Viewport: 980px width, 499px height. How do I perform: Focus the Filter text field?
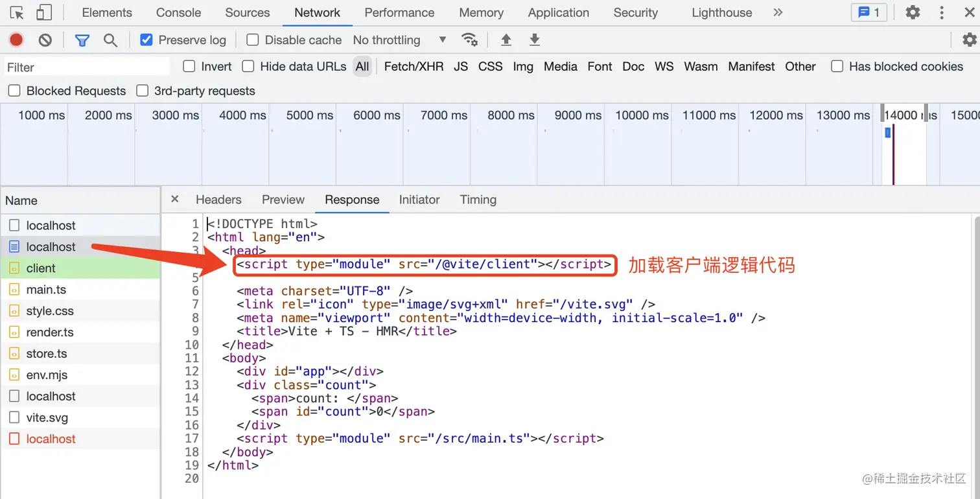tap(86, 67)
